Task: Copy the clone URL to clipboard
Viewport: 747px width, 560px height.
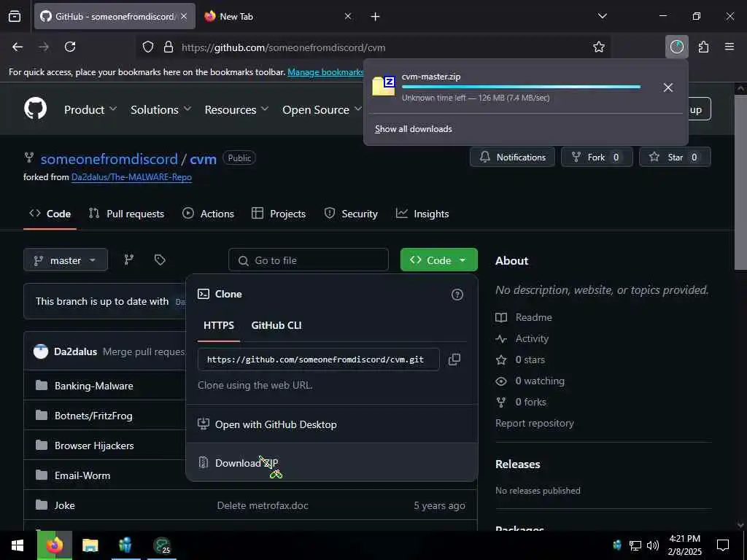Action: tap(454, 359)
